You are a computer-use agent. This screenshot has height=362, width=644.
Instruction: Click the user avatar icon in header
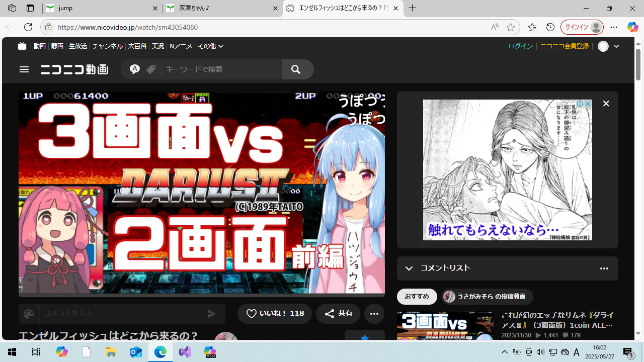pos(603,46)
